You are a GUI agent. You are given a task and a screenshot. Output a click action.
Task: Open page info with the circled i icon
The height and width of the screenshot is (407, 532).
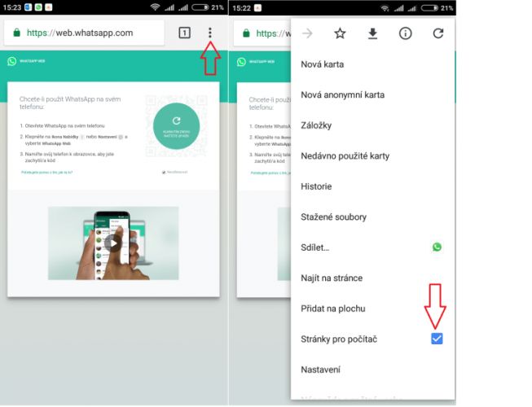point(405,33)
